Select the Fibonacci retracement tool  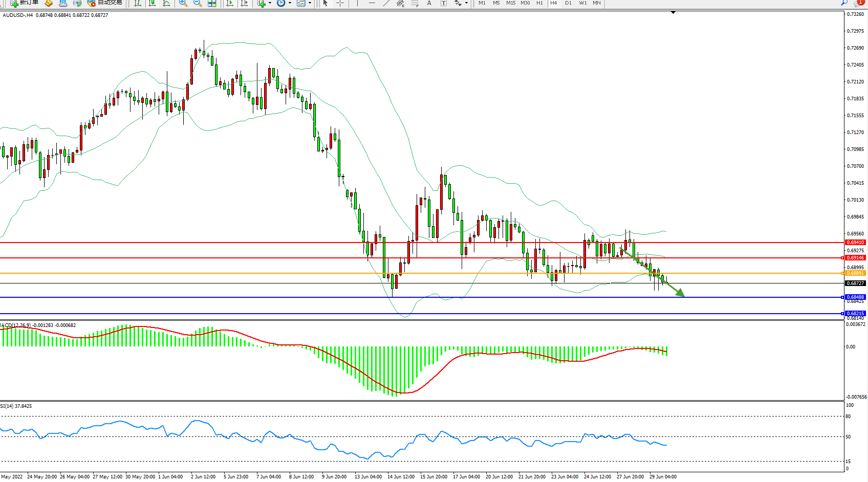click(x=415, y=3)
